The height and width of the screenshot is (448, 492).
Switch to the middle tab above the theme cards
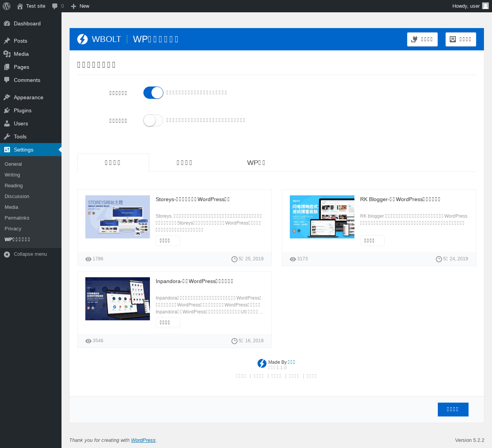click(184, 163)
